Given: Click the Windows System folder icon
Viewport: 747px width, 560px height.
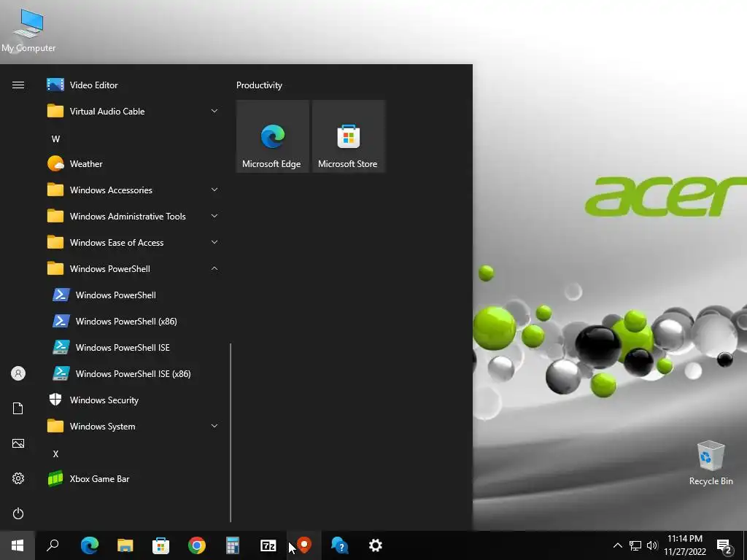Looking at the screenshot, I should tap(55, 426).
